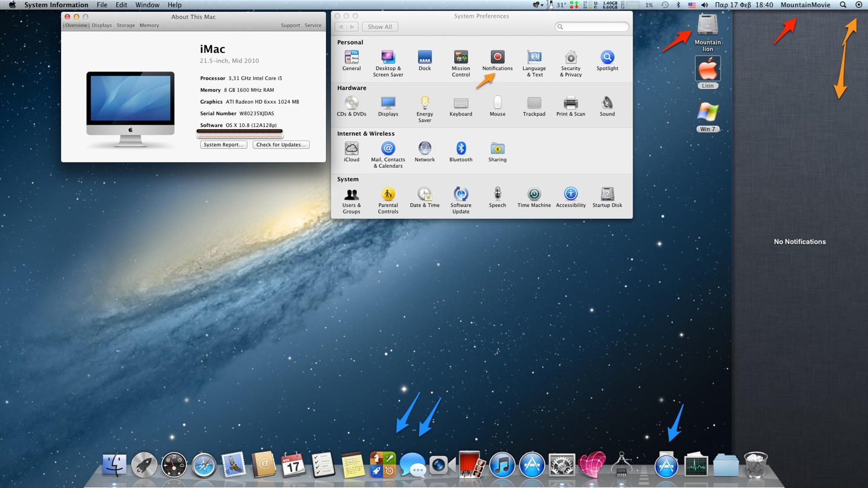
Task: Click Check for Updates button
Action: pos(281,145)
